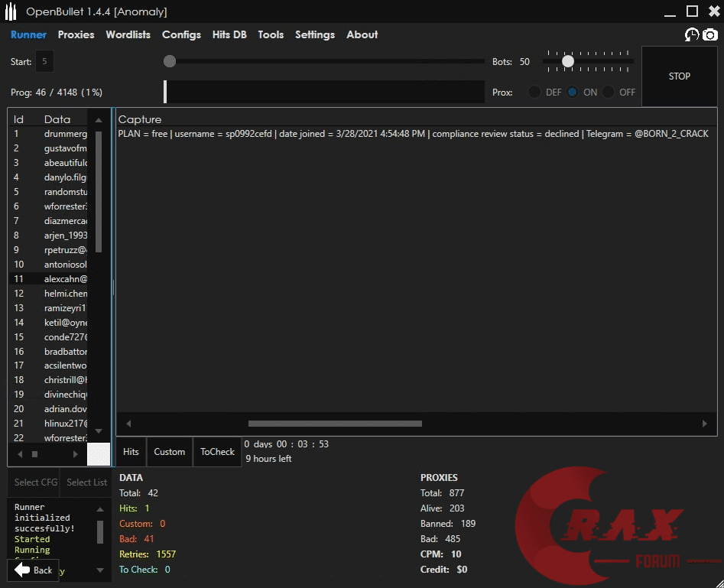Click the PLAN = free capture line
The image size is (724, 588).
[414, 134]
